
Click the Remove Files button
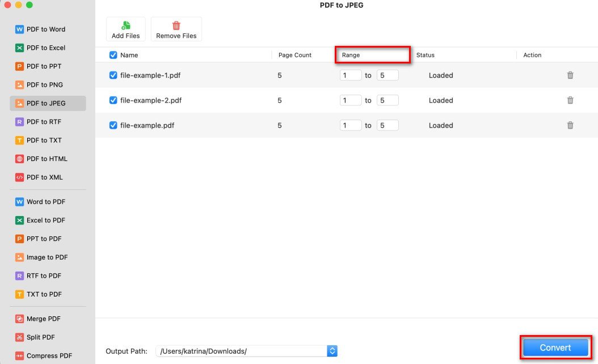[176, 29]
